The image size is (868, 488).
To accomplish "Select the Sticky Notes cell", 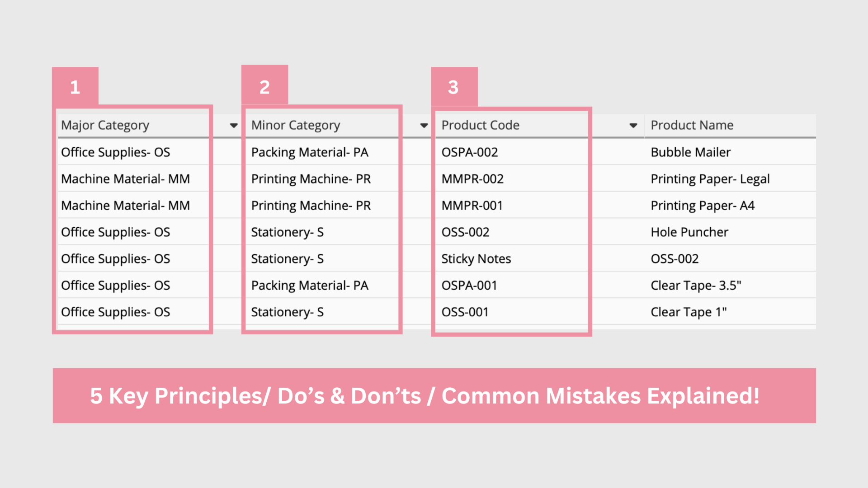I will coord(476,259).
